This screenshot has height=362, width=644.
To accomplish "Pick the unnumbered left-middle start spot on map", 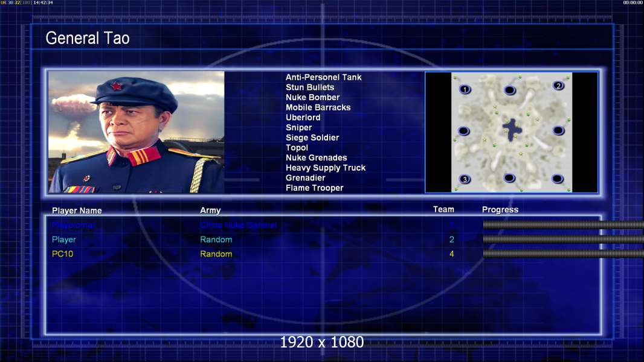I will pyautogui.click(x=464, y=131).
